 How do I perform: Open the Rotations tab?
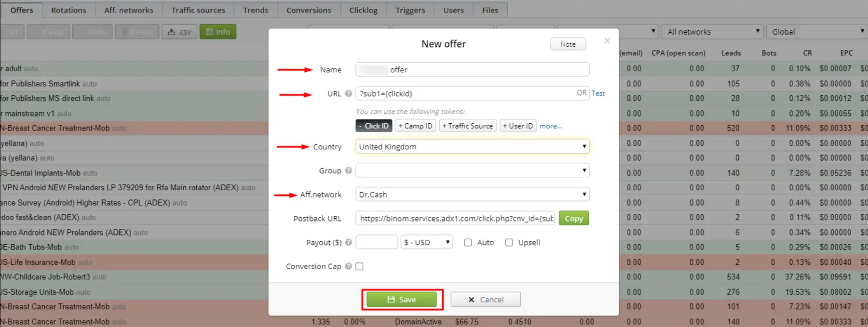68,10
